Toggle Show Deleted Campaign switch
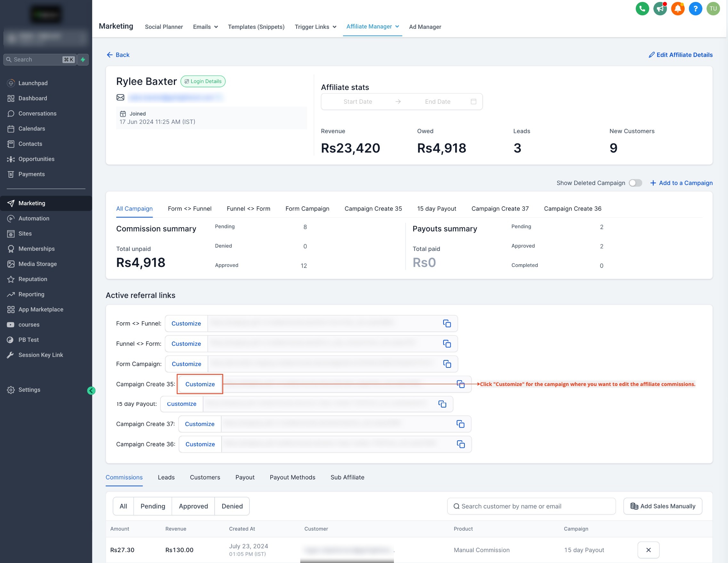Screen dimensions: 728x563 [x=635, y=183]
